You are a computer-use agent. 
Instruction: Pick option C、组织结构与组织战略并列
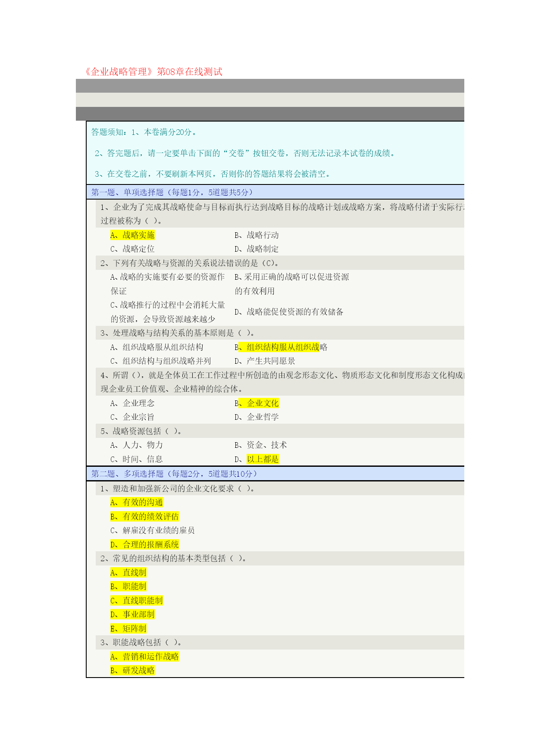(x=160, y=361)
